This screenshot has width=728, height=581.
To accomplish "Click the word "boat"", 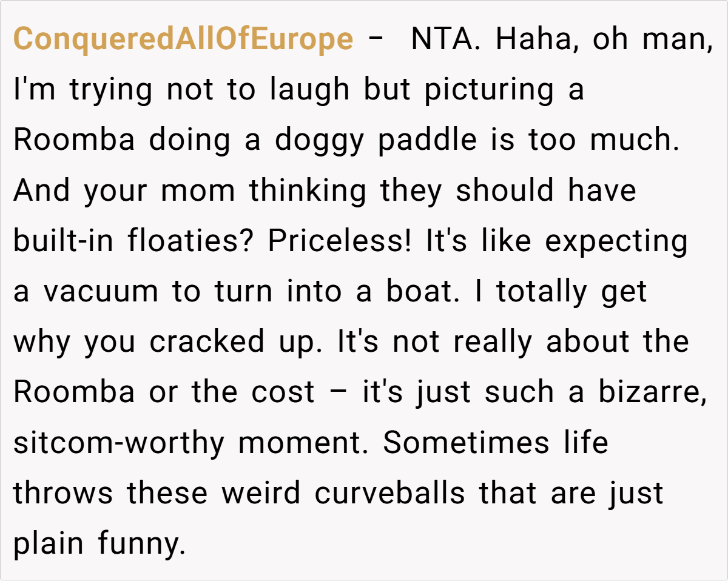I will 419,291.
